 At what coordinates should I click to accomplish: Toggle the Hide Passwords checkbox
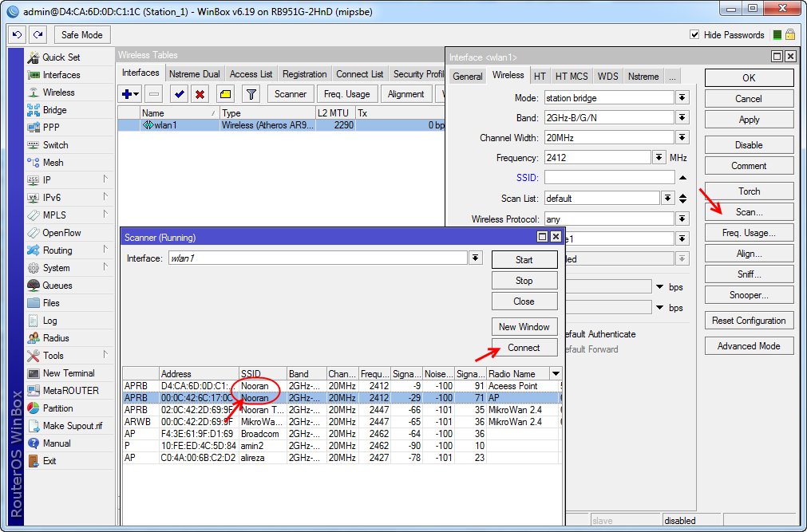coord(694,35)
